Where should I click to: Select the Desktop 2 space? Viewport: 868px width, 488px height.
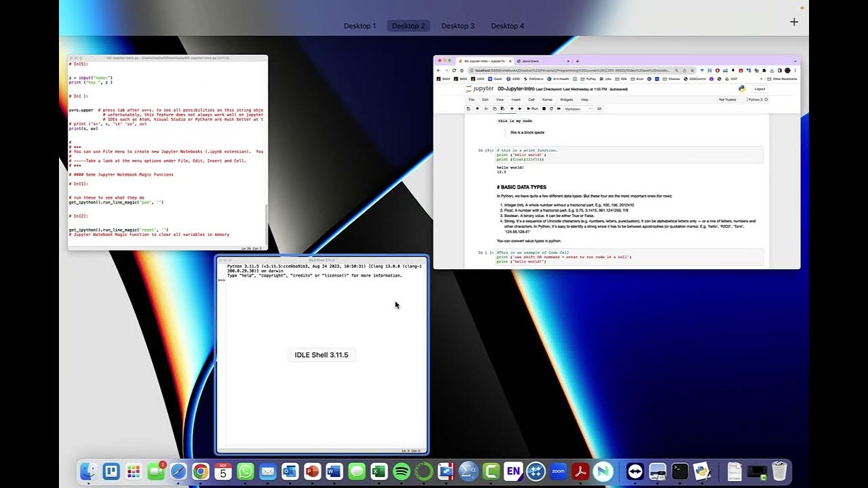(x=408, y=26)
